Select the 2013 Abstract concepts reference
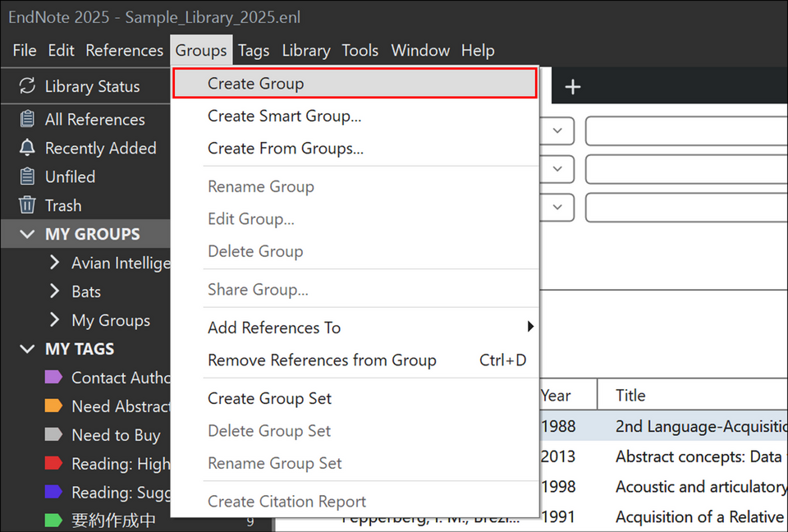The height and width of the screenshot is (532, 788). [x=663, y=456]
